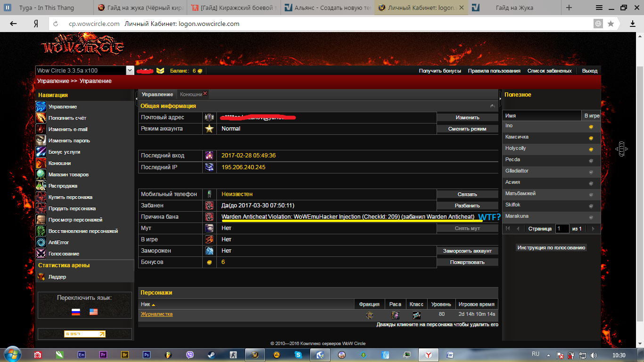Image resolution: width=644 pixels, height=362 pixels.
Task: Click the Ладдер arena statistics icon
Action: (41, 277)
